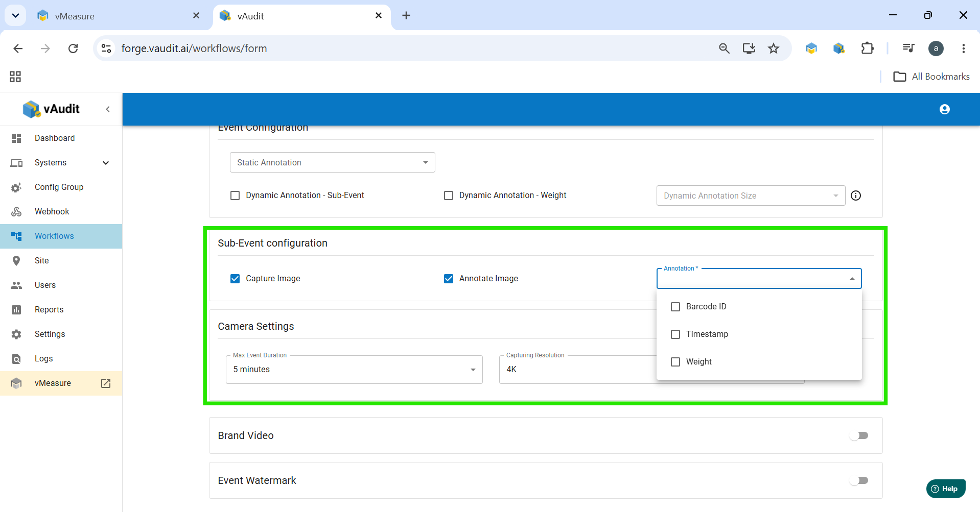This screenshot has height=512, width=980.
Task: Click the info icon beside Dynamic Annotation Size
Action: pos(856,196)
